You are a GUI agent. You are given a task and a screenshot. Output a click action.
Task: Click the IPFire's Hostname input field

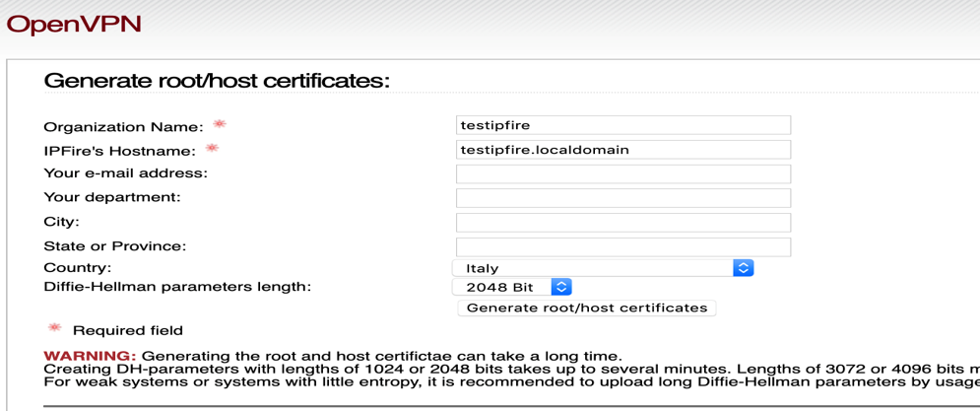[x=623, y=150]
